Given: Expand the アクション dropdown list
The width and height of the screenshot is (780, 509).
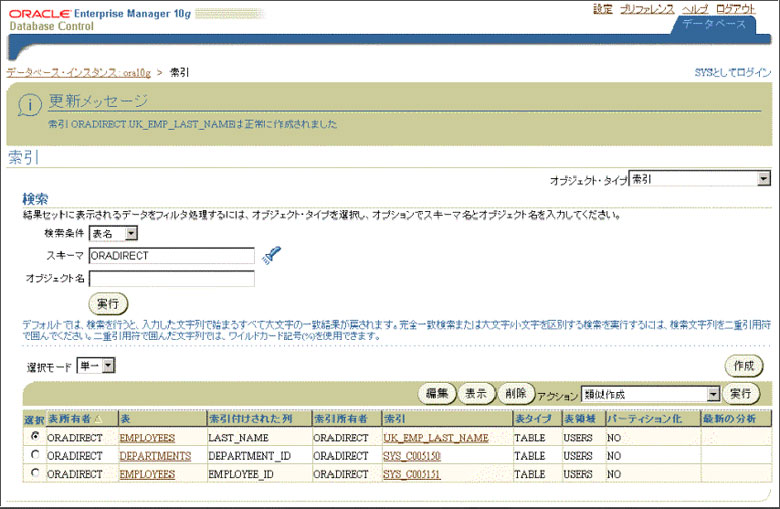Looking at the screenshot, I should click(x=712, y=394).
